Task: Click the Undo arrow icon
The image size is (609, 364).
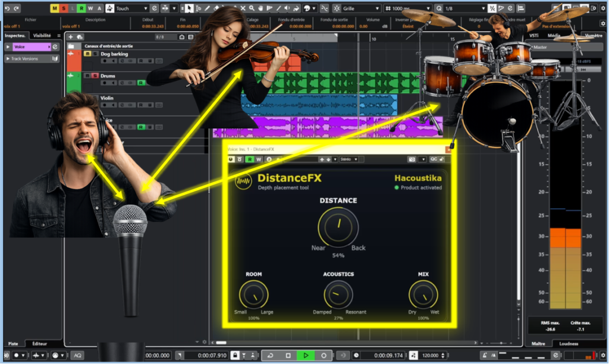Action: 7,8
